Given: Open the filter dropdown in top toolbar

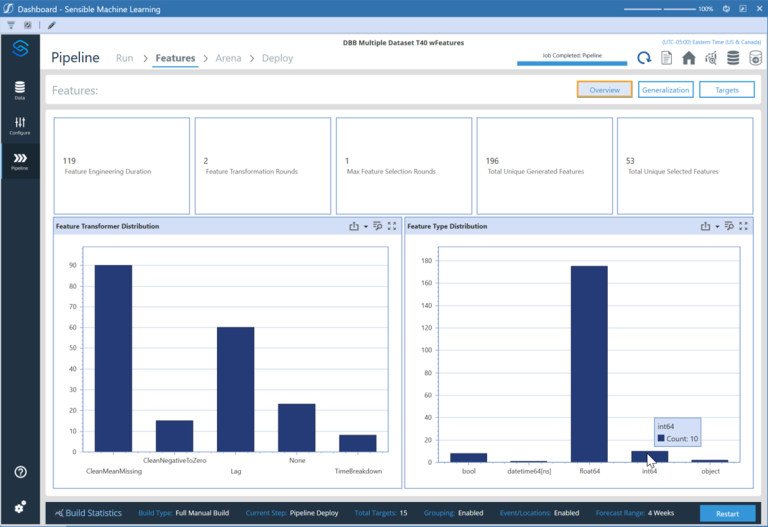Looking at the screenshot, I should pos(12,25).
